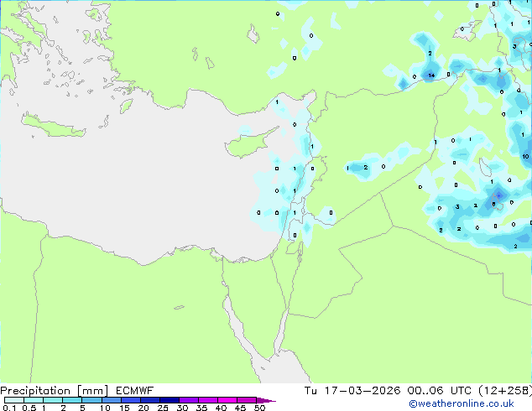Click the '[mm]' unit label

(92, 391)
